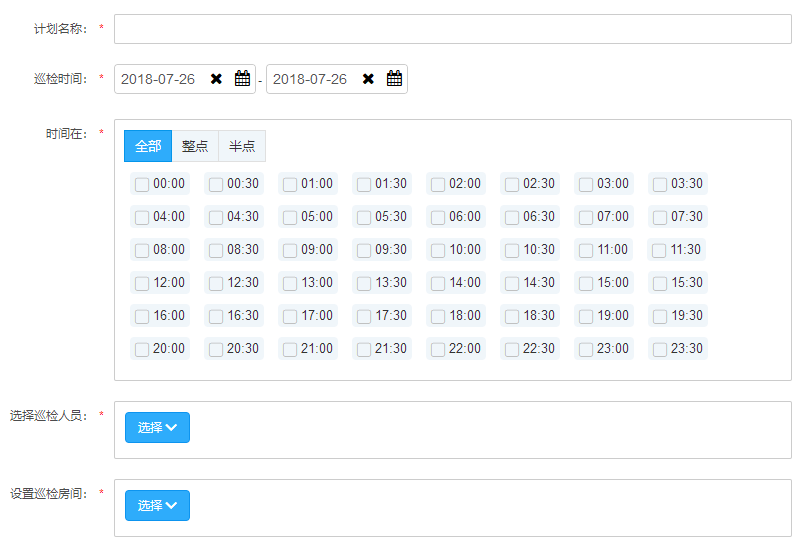Switch to the 全部 tab
Viewport: 803px width, 549px height.
(x=148, y=146)
